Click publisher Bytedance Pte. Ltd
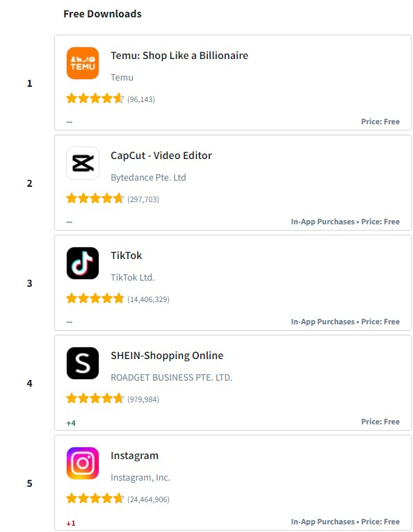The width and height of the screenshot is (413, 532). pos(148,177)
